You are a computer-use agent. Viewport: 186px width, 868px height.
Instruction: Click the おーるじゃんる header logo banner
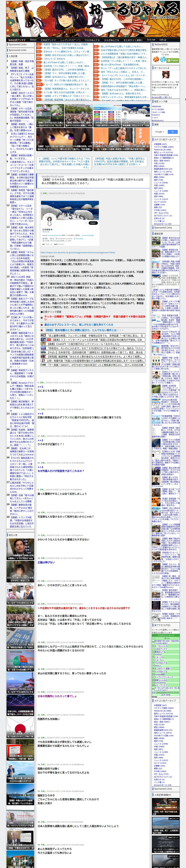pos(93,19)
